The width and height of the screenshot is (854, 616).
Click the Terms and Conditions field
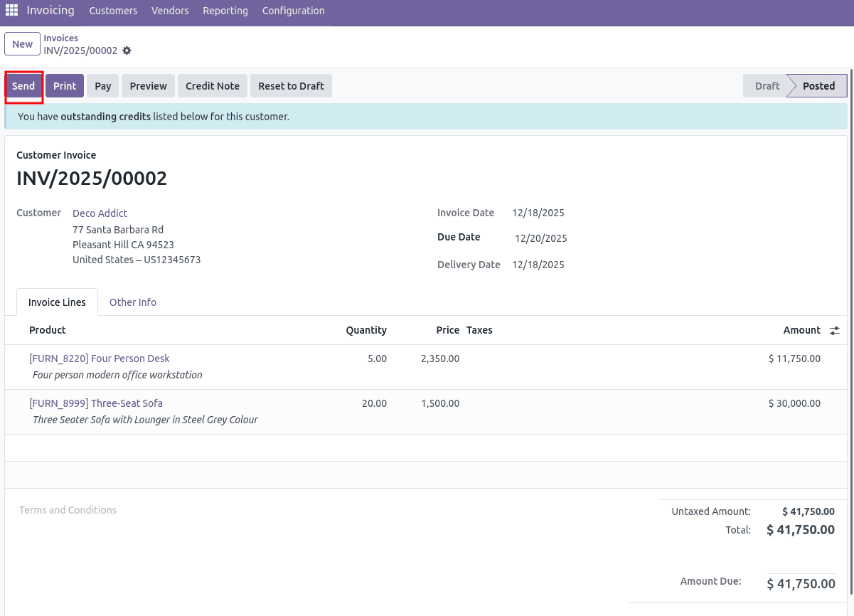point(68,510)
